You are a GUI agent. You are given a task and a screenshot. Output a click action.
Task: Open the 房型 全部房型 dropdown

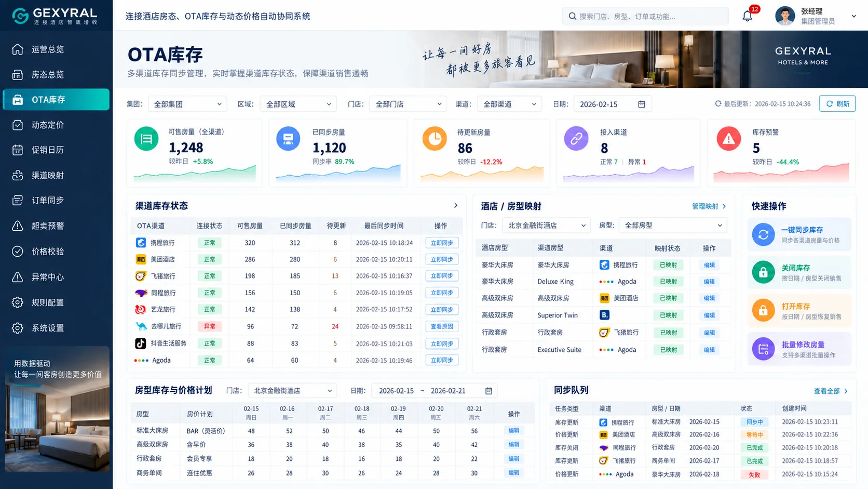tap(673, 226)
